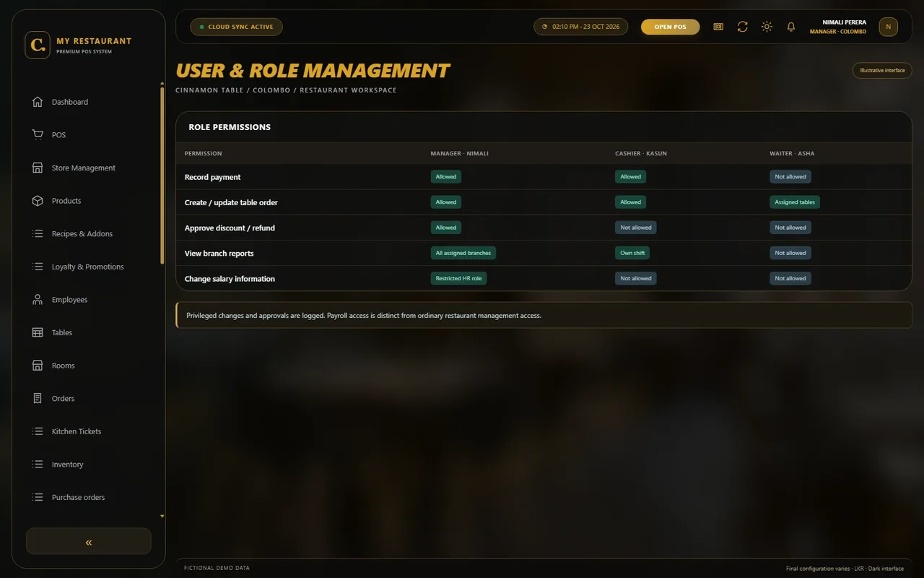The width and height of the screenshot is (924, 578).
Task: Click the Own shift badge
Action: (632, 253)
